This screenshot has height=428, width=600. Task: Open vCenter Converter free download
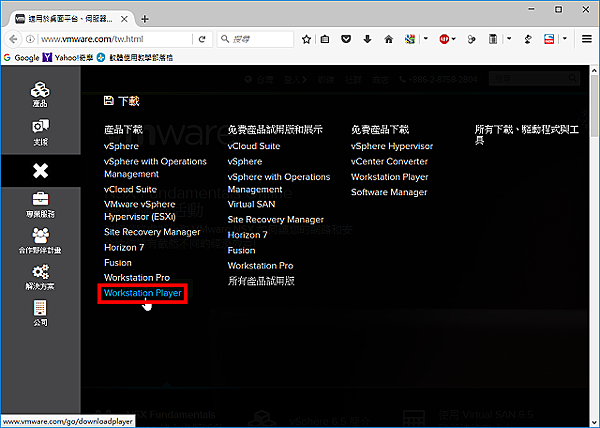(x=389, y=161)
